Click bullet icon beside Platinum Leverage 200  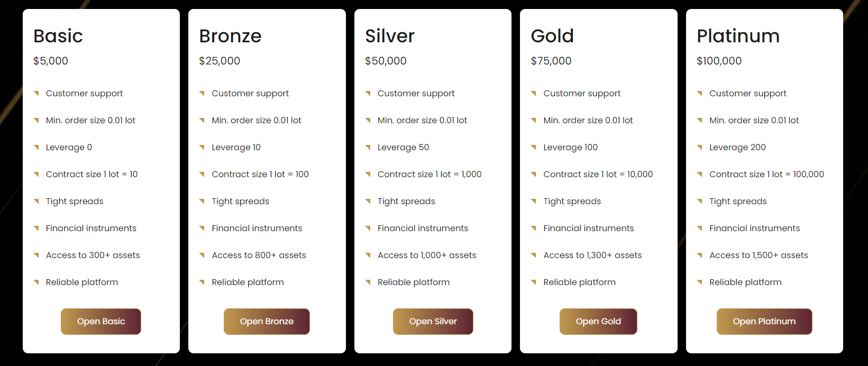[700, 148]
